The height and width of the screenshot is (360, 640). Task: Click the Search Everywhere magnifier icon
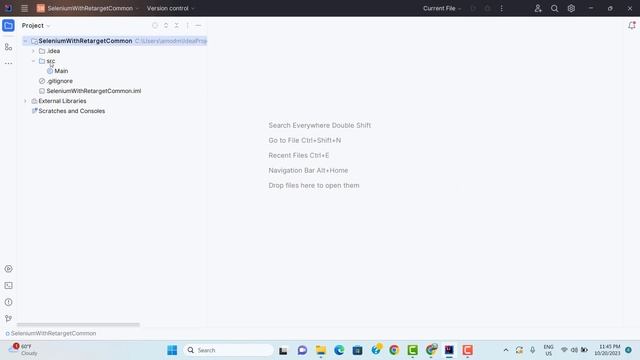point(554,8)
